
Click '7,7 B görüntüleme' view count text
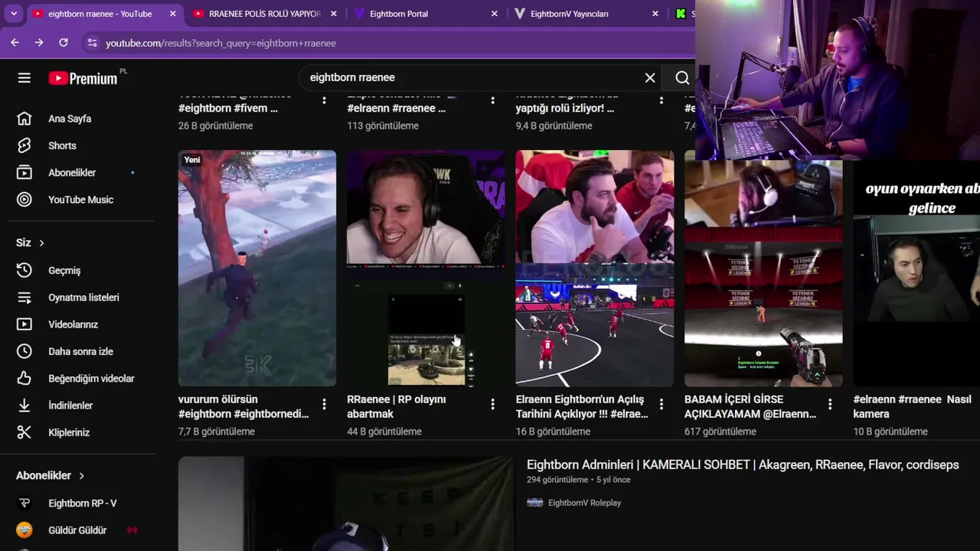pos(217,432)
